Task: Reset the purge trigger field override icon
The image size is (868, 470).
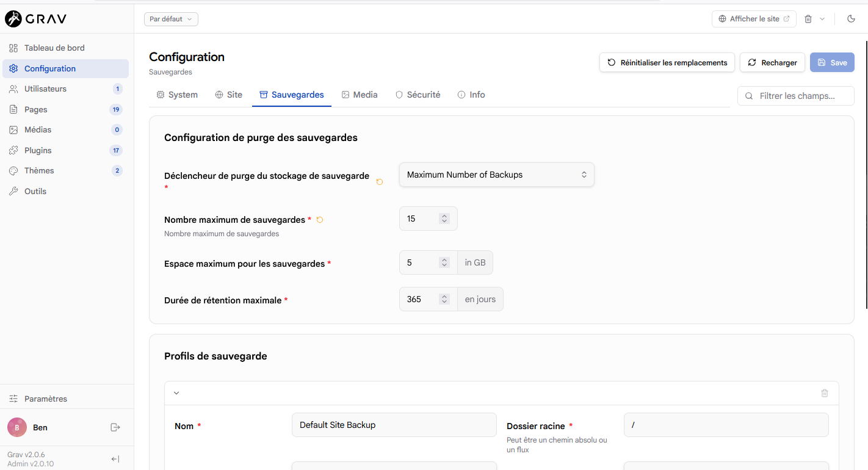Action: 380,182
